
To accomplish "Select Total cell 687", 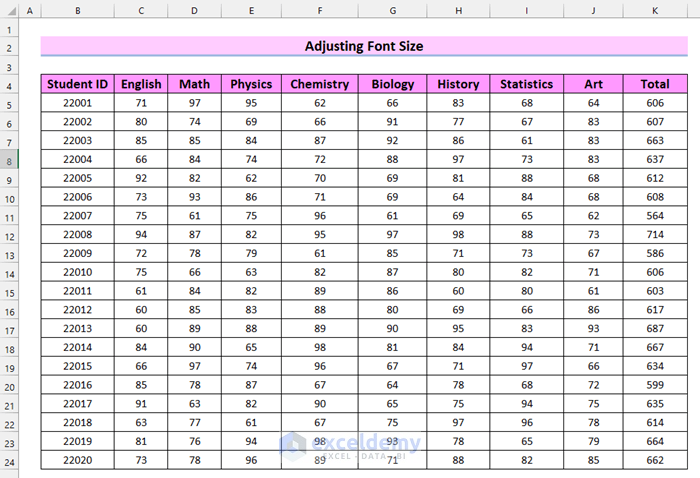I will point(655,328).
